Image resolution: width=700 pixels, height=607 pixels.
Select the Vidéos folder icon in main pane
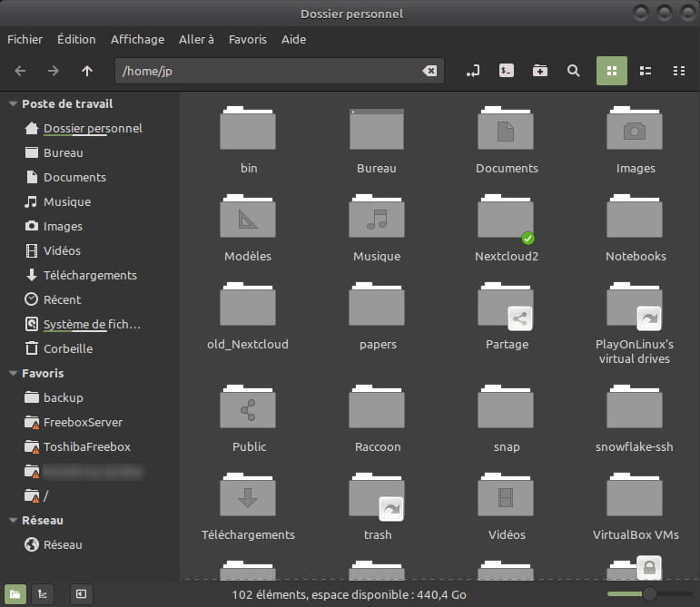coord(506,494)
